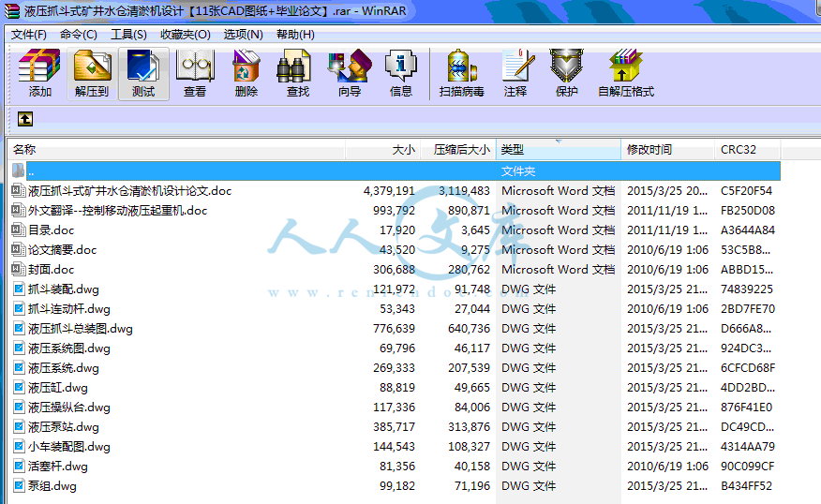The image size is (821, 504).
Task: Select 外文翻译--控制移动液压起重机.doc
Action: click(x=118, y=211)
